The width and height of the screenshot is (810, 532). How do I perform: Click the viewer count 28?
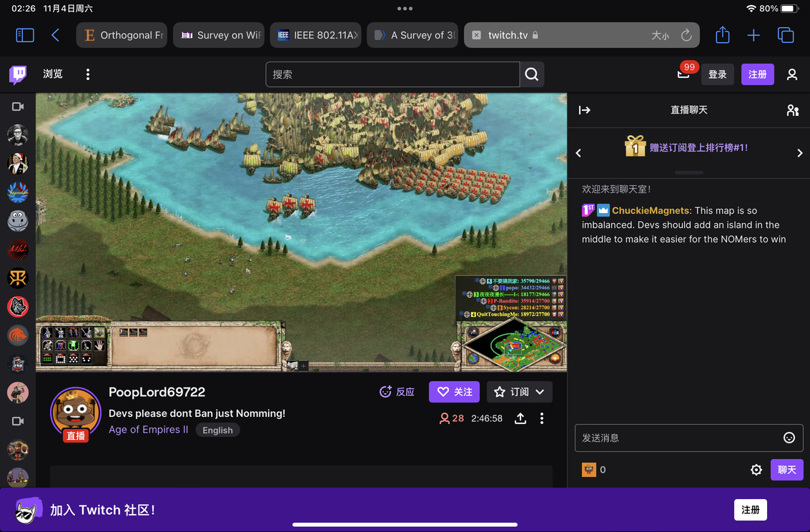tap(452, 418)
